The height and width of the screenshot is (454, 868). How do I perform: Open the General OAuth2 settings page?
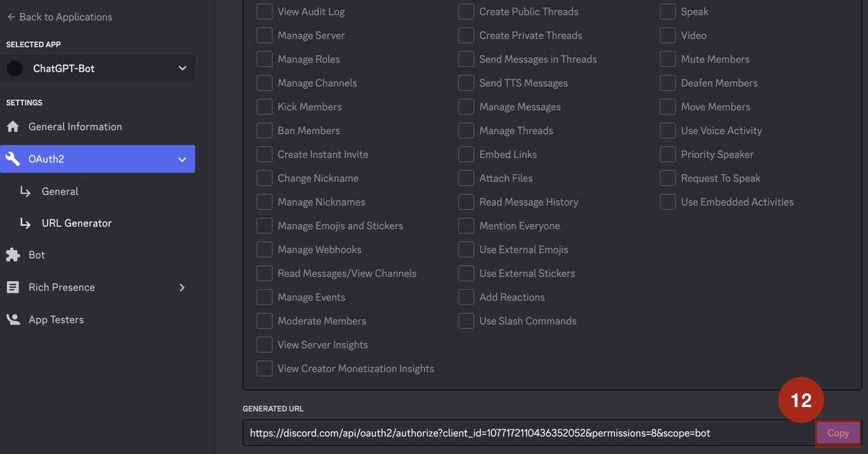point(60,191)
